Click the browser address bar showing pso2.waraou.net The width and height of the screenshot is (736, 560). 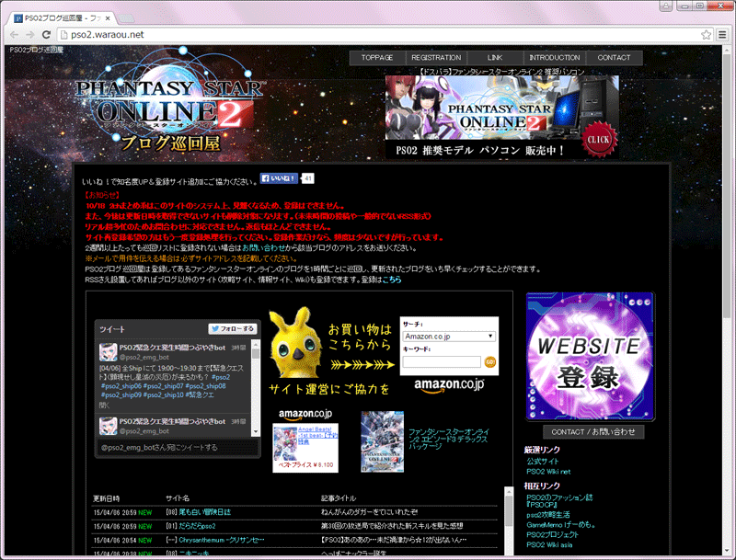coord(378,35)
